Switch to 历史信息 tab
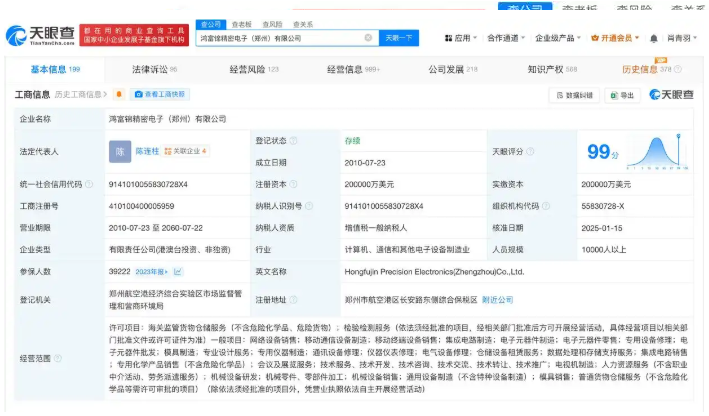This screenshot has width=709, height=416. click(x=647, y=69)
